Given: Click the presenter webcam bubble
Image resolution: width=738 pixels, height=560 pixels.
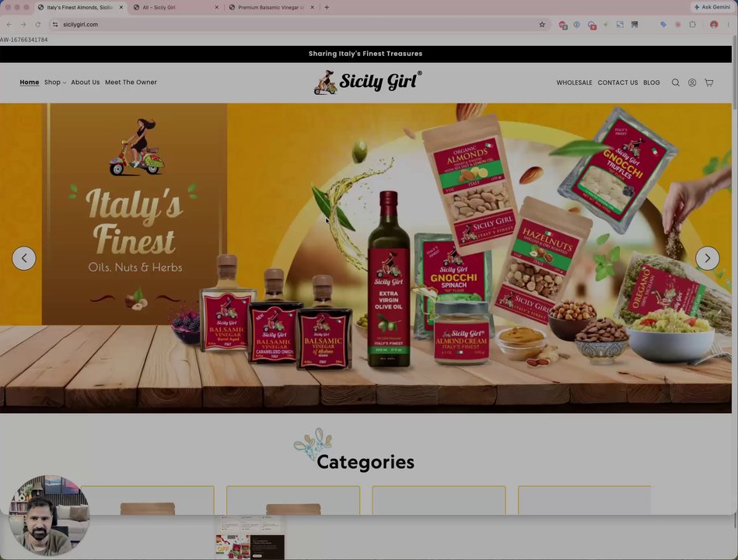Looking at the screenshot, I should tap(49, 516).
